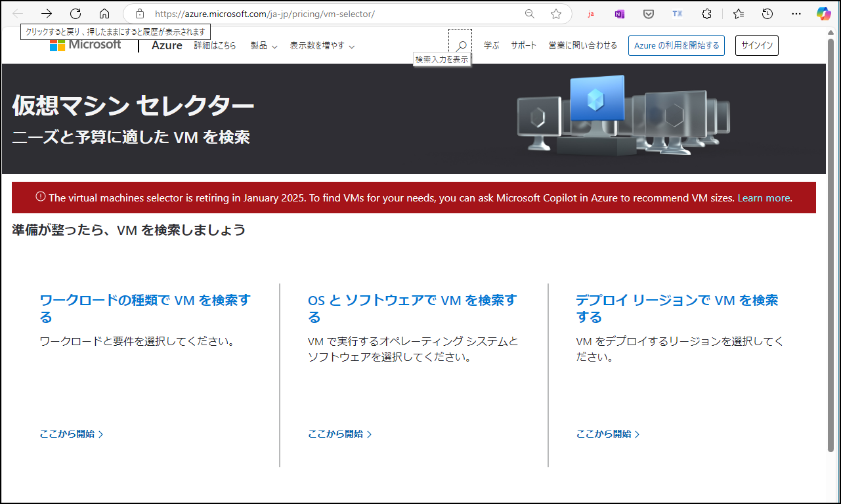The height and width of the screenshot is (504, 841).
Task: Open the OneNote Web Clipper extension
Action: [x=618, y=14]
